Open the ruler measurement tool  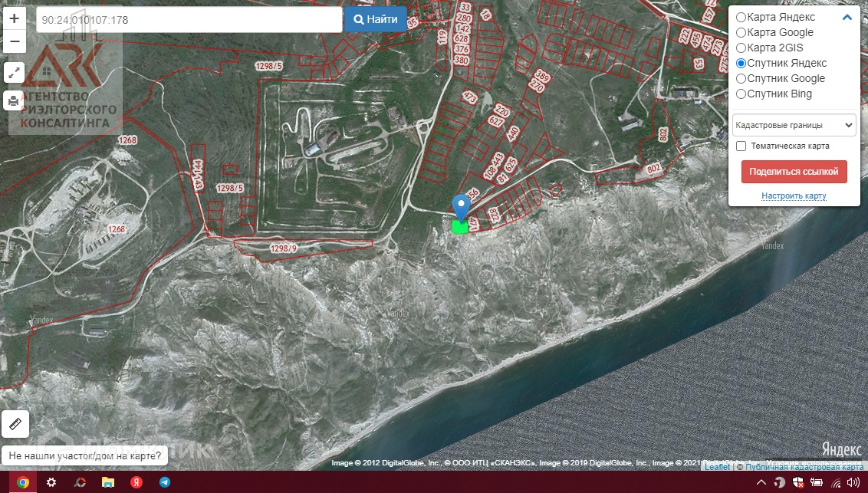pyautogui.click(x=15, y=424)
